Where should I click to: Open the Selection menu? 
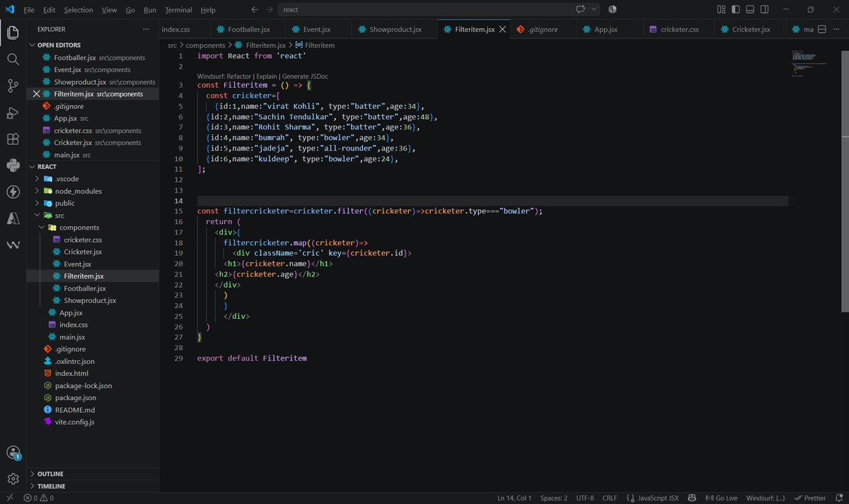pyautogui.click(x=78, y=10)
